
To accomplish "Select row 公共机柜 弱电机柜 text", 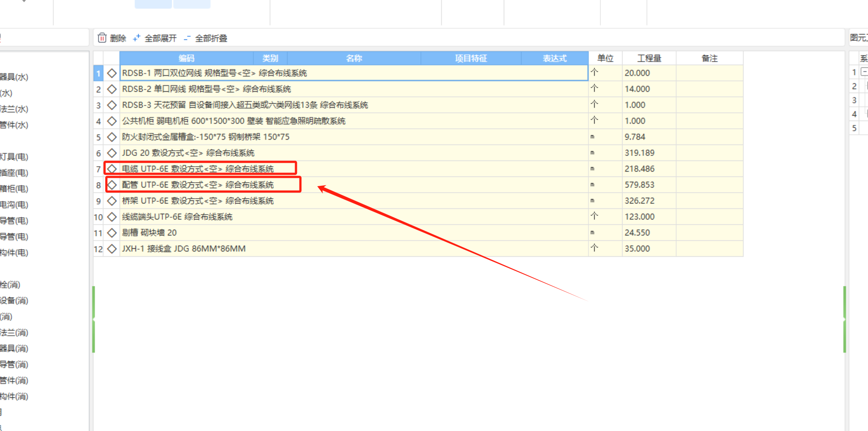I will 234,121.
